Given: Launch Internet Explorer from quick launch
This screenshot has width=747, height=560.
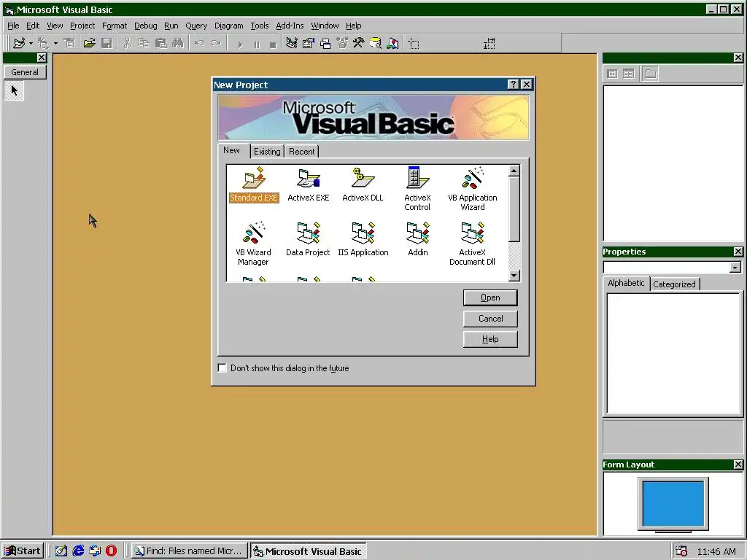Looking at the screenshot, I should click(x=78, y=551).
